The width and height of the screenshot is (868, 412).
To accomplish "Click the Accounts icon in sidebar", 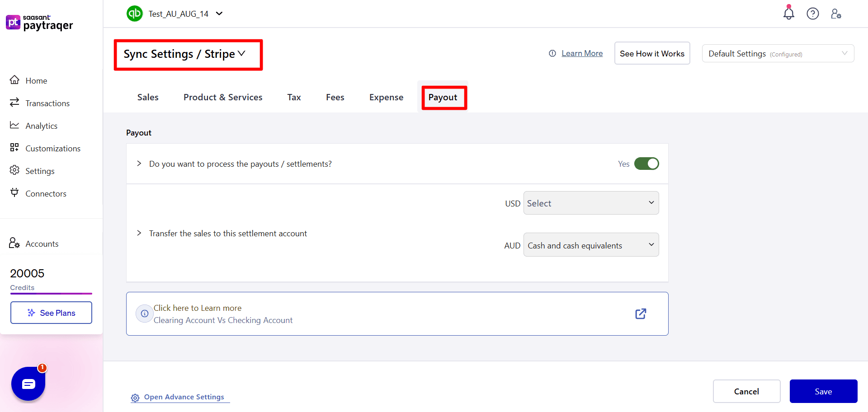I will pos(14,243).
